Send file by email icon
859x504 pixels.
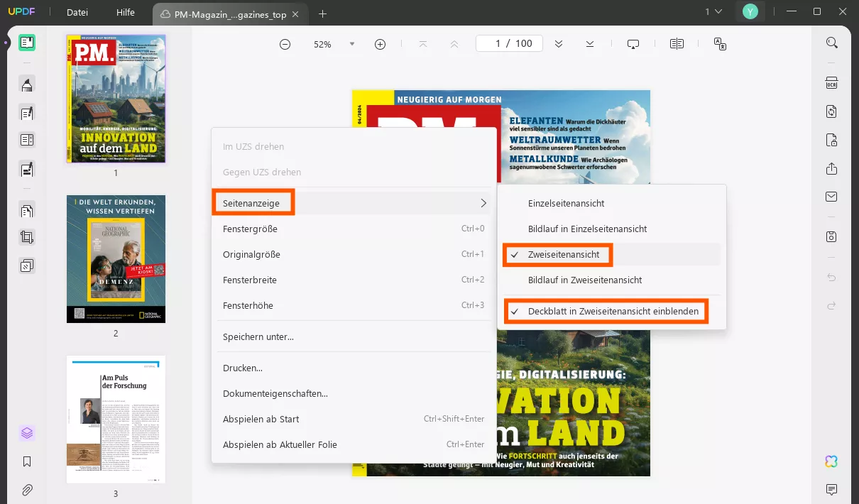831,197
